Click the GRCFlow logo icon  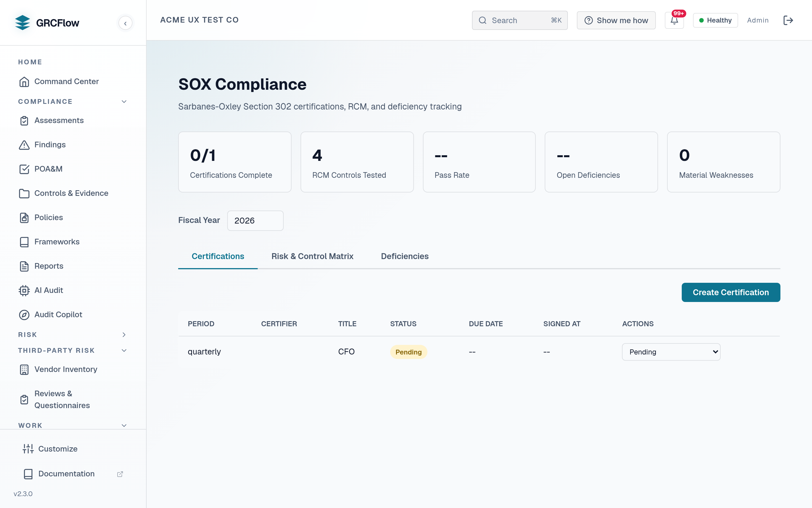[x=23, y=23]
